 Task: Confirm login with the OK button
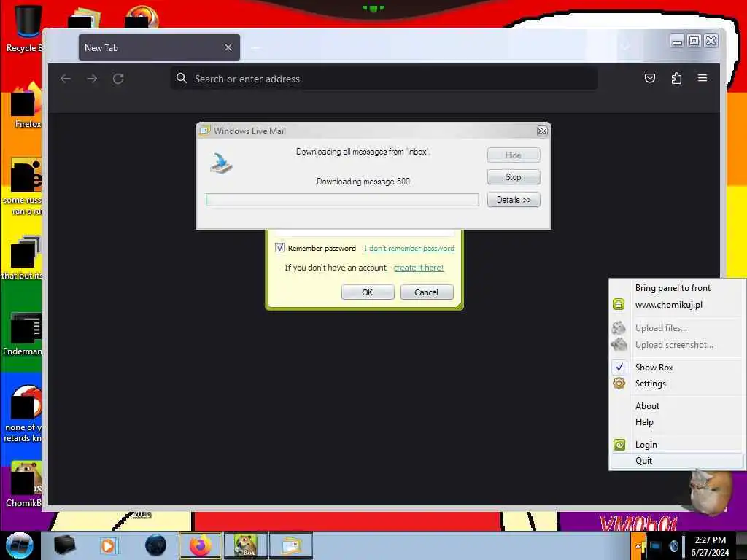point(368,292)
